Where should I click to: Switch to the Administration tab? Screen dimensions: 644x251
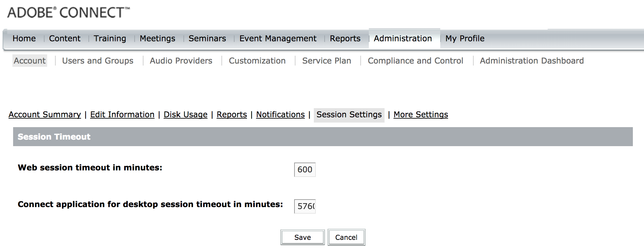[x=403, y=38]
